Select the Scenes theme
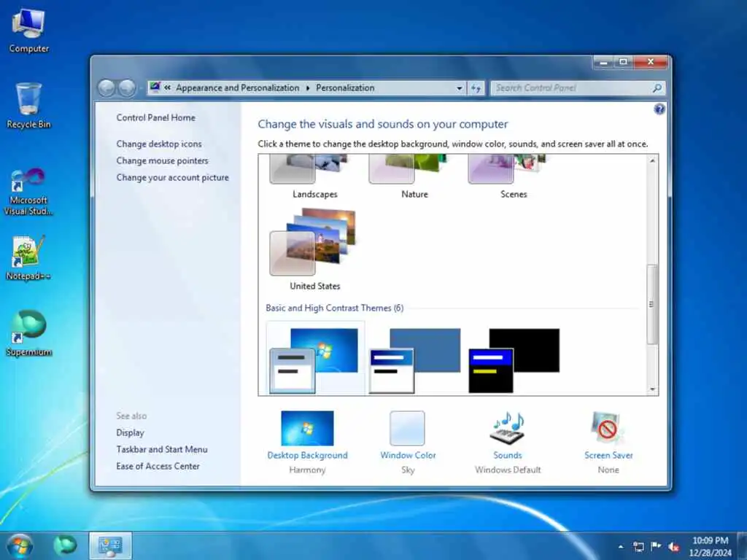 513,176
